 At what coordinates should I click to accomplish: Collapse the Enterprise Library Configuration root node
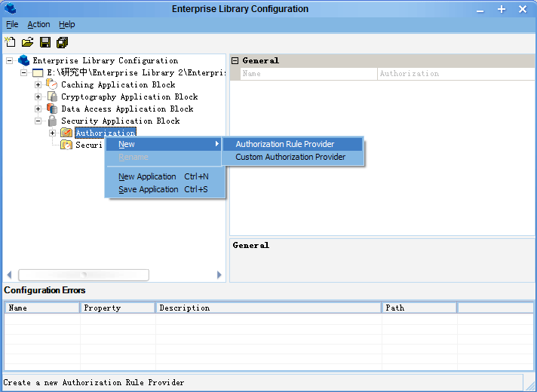pyautogui.click(x=10, y=61)
